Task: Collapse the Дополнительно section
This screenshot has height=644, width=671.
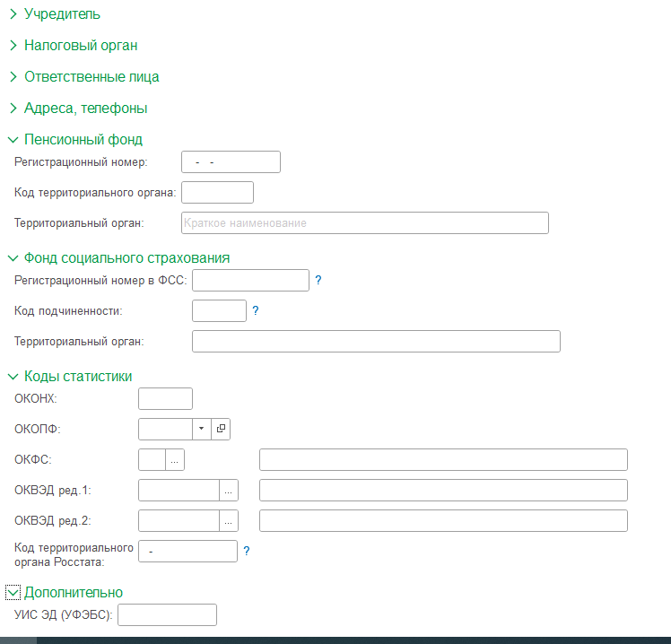Action: (13, 593)
